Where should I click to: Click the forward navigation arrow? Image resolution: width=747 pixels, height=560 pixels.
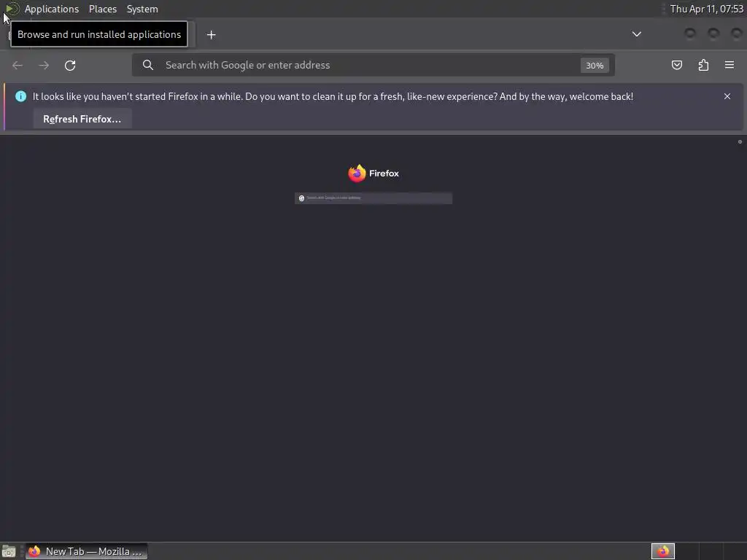pos(44,65)
